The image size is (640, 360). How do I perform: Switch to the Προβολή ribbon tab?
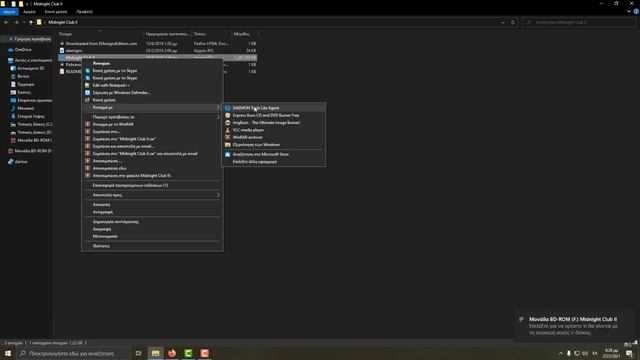pyautogui.click(x=84, y=12)
